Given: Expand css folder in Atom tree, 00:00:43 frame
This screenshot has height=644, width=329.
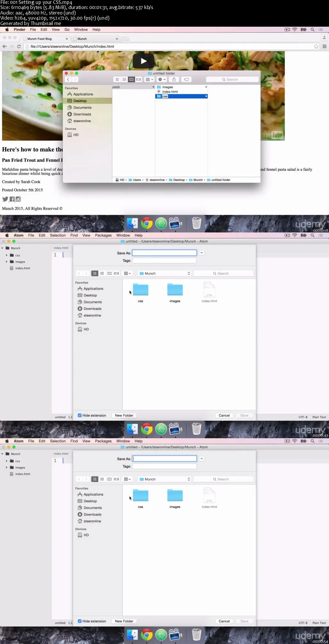Looking at the screenshot, I should click(6, 255).
